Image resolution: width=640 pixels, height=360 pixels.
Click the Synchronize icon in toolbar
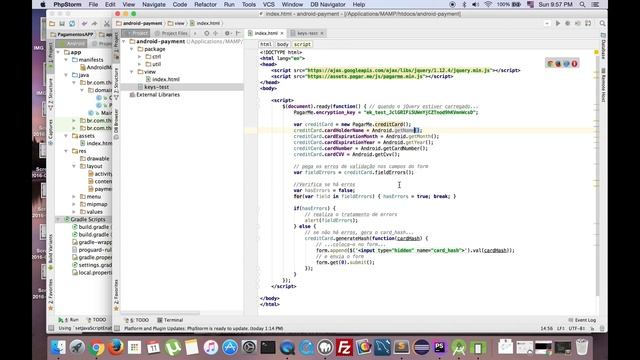72,24
